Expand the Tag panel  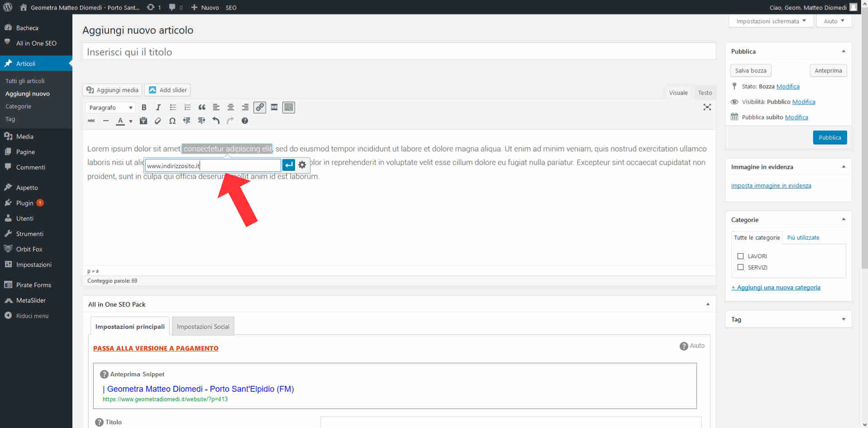(843, 319)
